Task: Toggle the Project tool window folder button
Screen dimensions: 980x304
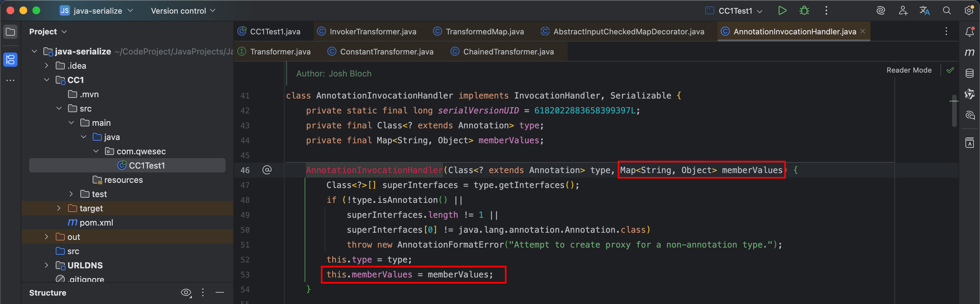Action: coord(10,32)
